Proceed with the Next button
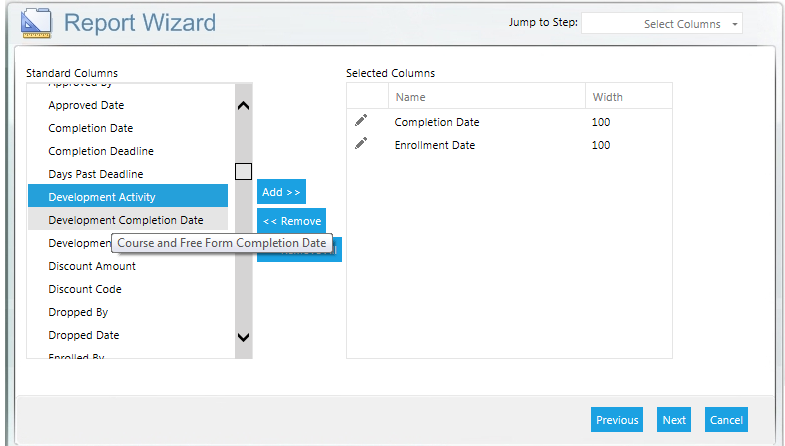This screenshot has height=446, width=785. (674, 420)
